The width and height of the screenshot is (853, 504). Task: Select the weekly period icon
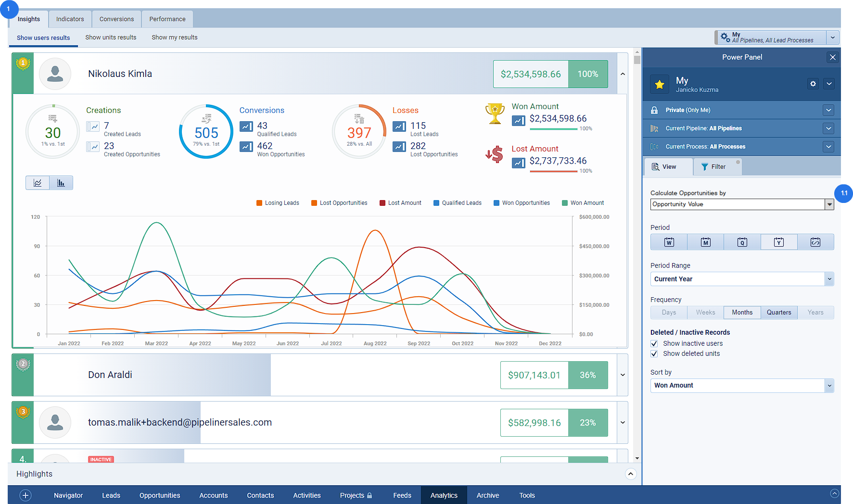click(x=669, y=242)
